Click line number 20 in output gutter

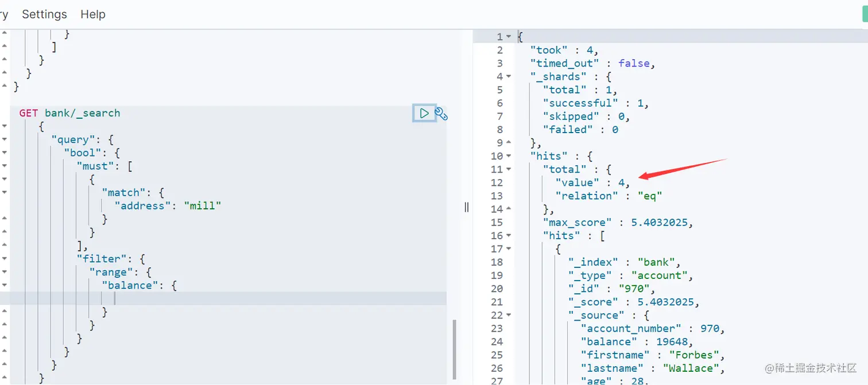pyautogui.click(x=497, y=289)
